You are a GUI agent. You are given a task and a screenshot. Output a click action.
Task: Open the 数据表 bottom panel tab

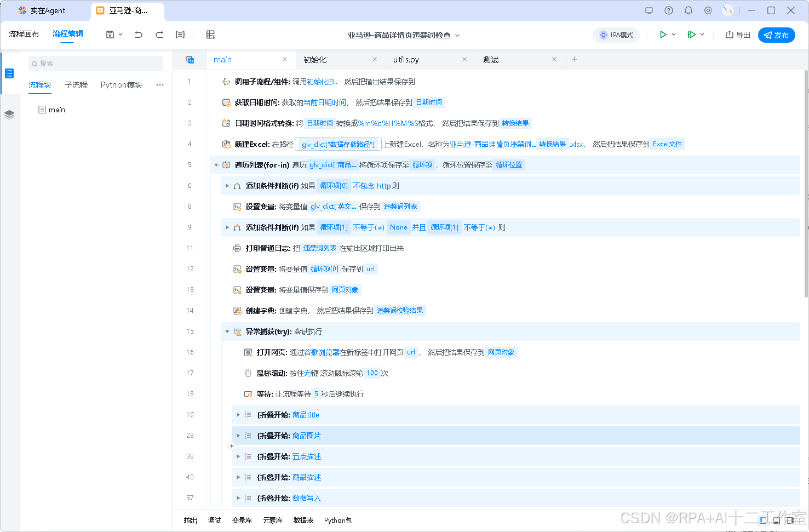tap(303, 520)
